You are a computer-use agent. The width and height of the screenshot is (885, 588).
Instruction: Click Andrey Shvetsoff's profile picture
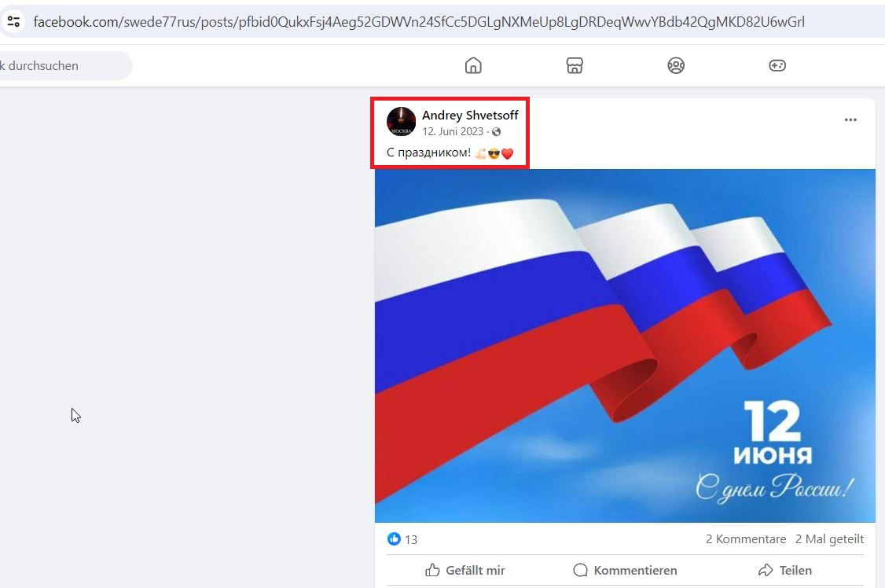click(x=401, y=121)
